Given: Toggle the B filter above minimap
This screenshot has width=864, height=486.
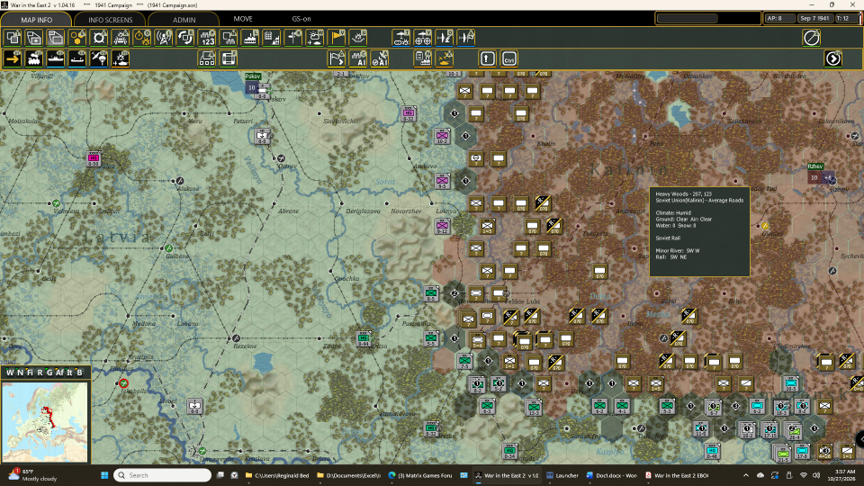Looking at the screenshot, I should coord(79,372).
